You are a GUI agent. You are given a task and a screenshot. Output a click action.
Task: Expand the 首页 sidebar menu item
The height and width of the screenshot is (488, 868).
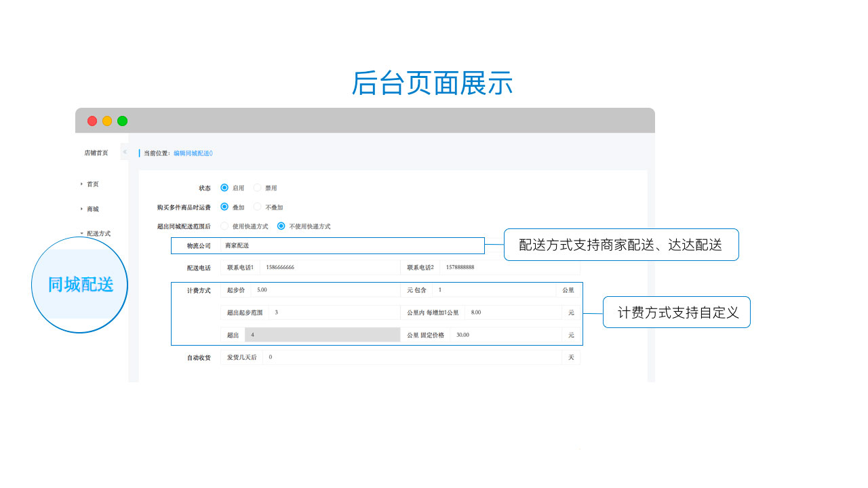(x=92, y=184)
